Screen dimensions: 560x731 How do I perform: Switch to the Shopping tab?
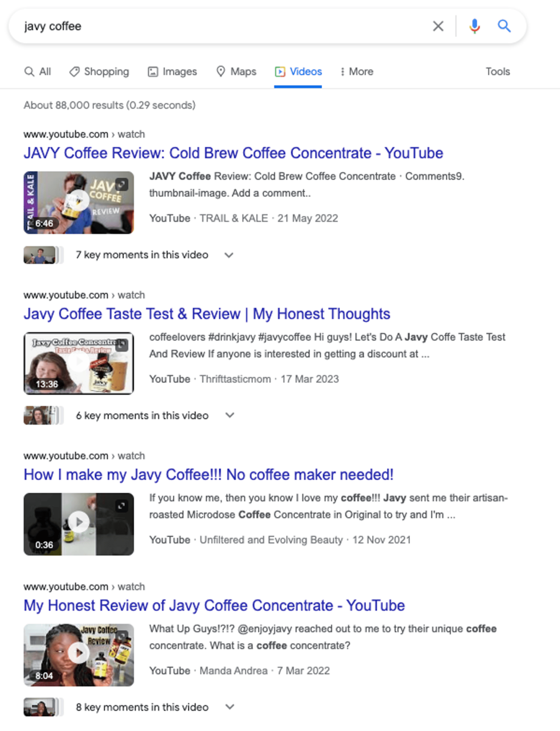[99, 72]
